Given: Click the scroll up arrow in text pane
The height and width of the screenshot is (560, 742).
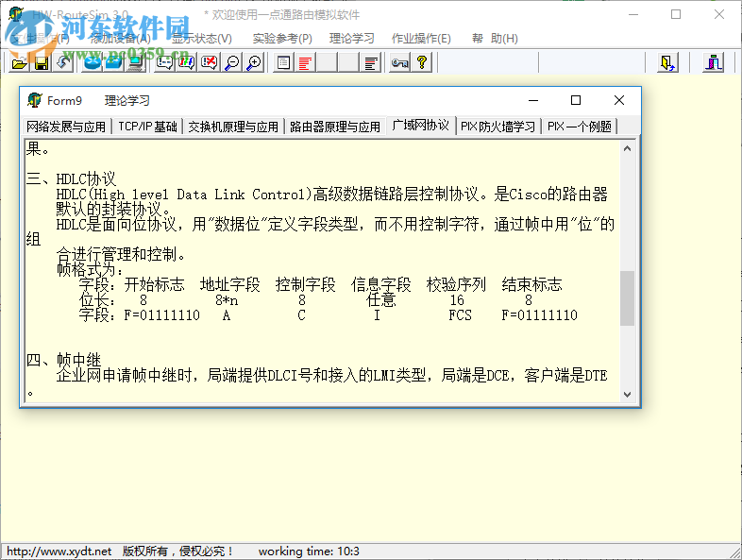Looking at the screenshot, I should tap(627, 148).
